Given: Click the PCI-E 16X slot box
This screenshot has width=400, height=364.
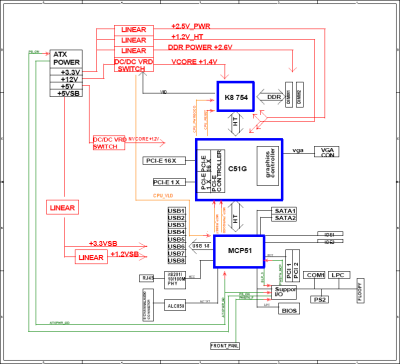Looking at the screenshot, I should pos(165,161).
